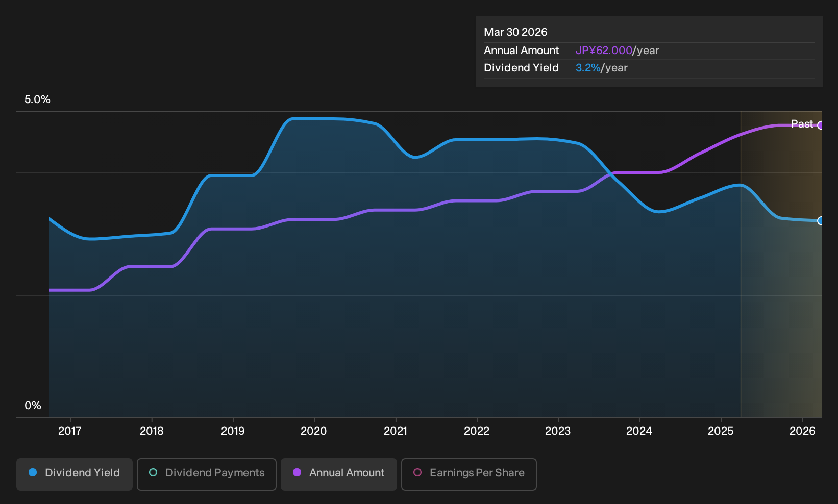Click the Mar 30 2026 tooltip date

pos(515,32)
